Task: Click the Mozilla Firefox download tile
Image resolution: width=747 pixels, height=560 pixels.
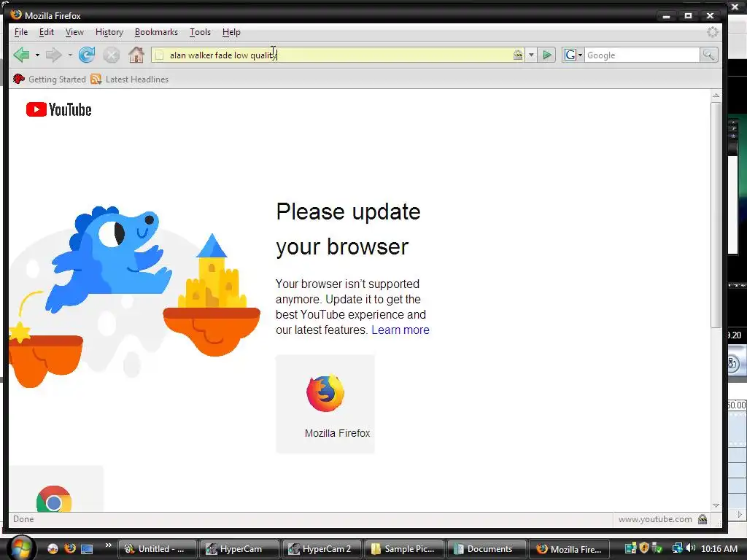Action: (x=325, y=404)
